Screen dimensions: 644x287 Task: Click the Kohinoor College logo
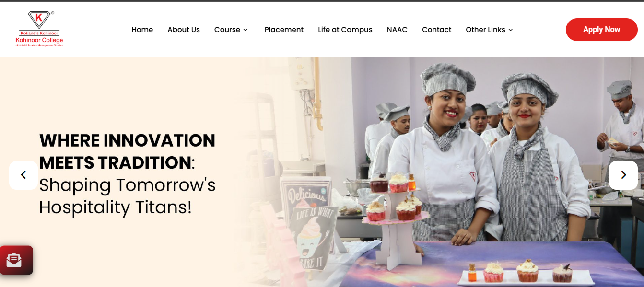pos(39,29)
